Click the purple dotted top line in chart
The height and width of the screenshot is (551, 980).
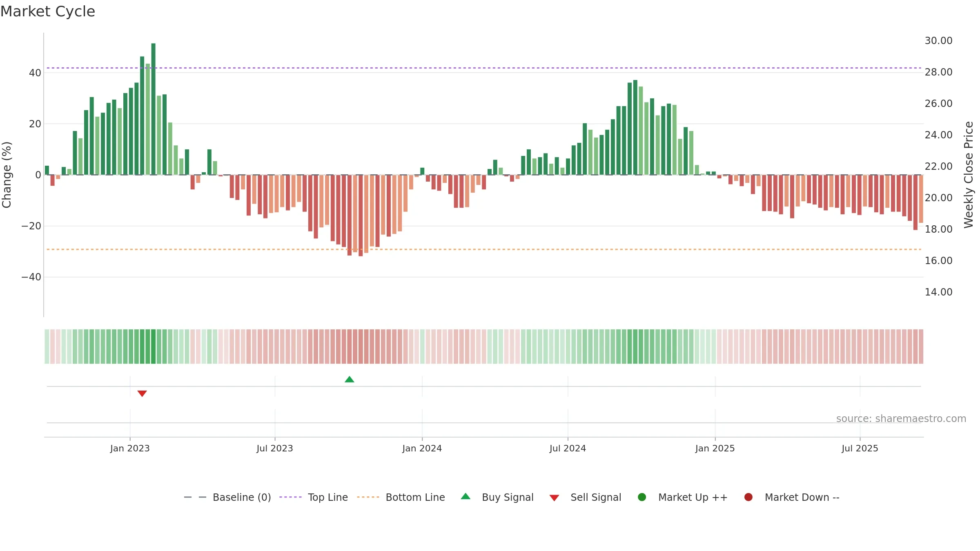coord(484,68)
